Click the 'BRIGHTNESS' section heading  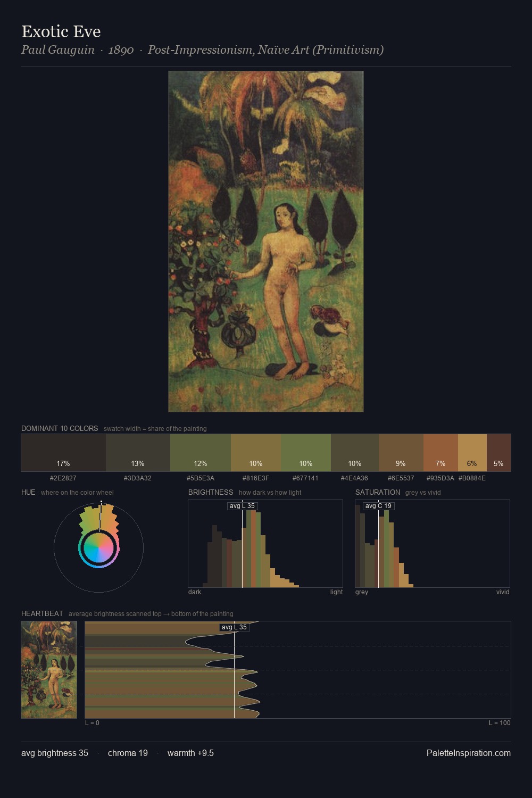pos(211,492)
